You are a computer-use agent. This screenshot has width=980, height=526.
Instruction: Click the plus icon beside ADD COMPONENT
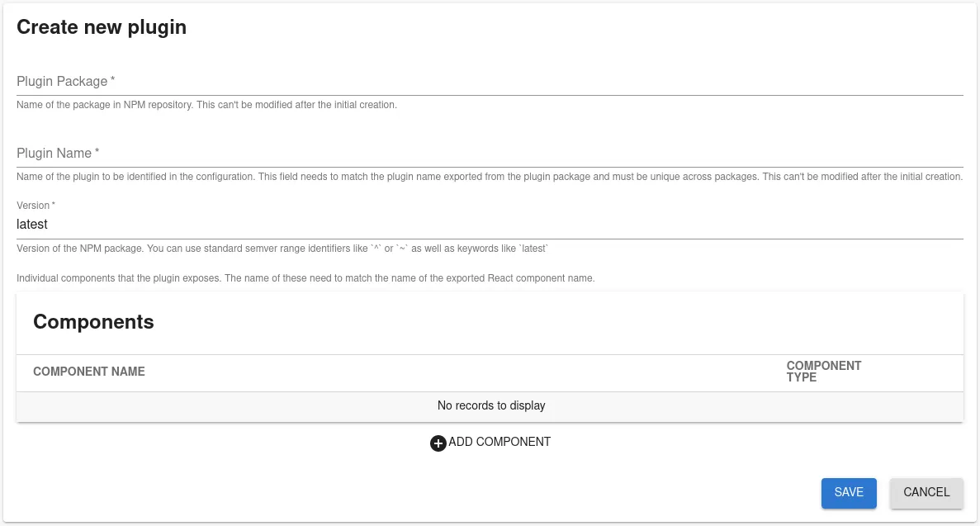coord(438,443)
